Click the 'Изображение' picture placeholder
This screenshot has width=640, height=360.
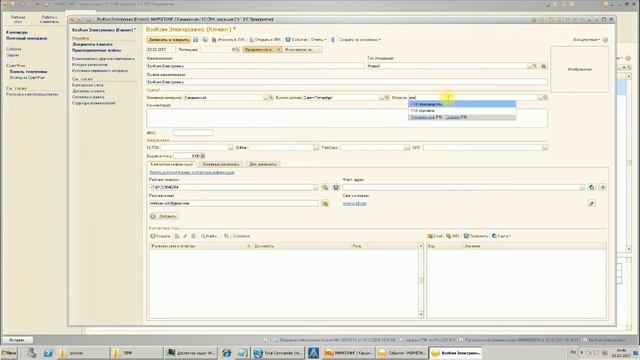click(580, 69)
